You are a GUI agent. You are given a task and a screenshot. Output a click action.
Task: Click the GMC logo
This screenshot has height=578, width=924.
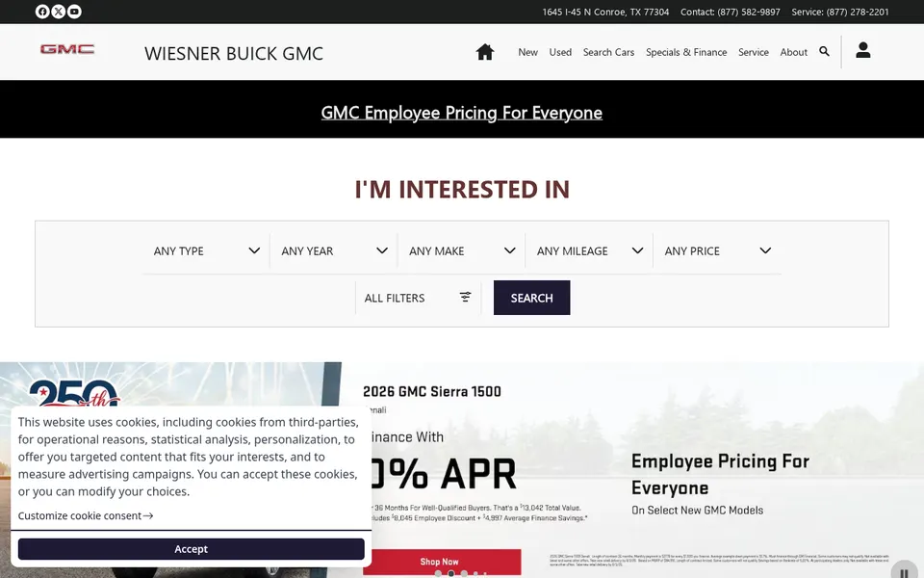(x=67, y=49)
